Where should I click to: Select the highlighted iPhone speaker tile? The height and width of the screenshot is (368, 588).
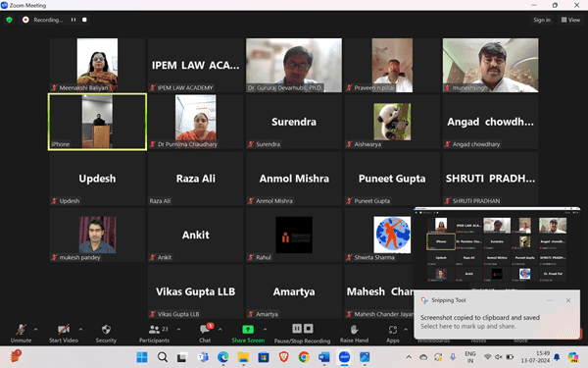pos(97,122)
